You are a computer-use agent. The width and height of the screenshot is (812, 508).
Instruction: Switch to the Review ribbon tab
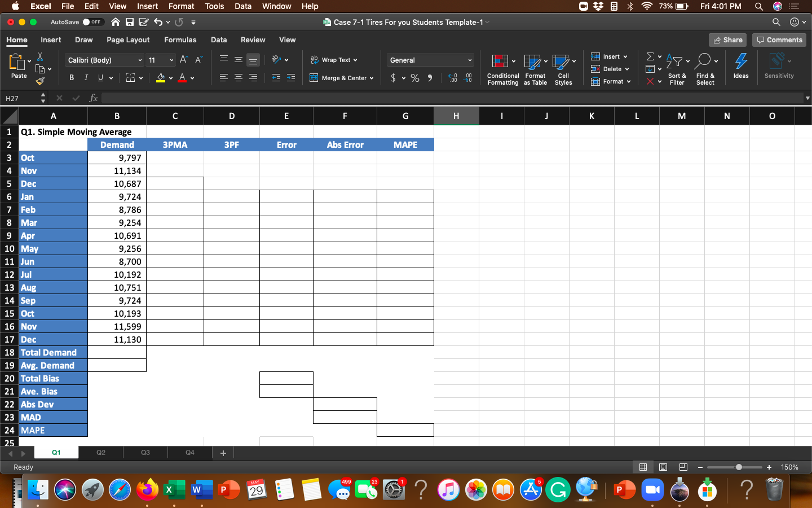[x=253, y=40]
